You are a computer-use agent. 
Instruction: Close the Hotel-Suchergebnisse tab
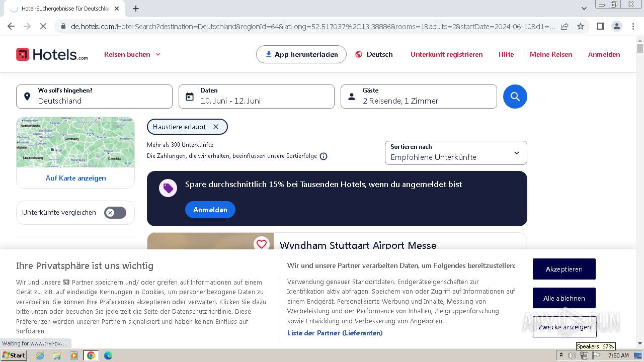[x=117, y=9]
